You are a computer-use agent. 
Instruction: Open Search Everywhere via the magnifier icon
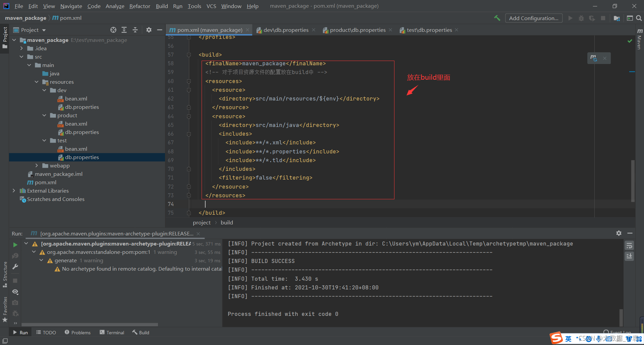pyautogui.click(x=639, y=18)
